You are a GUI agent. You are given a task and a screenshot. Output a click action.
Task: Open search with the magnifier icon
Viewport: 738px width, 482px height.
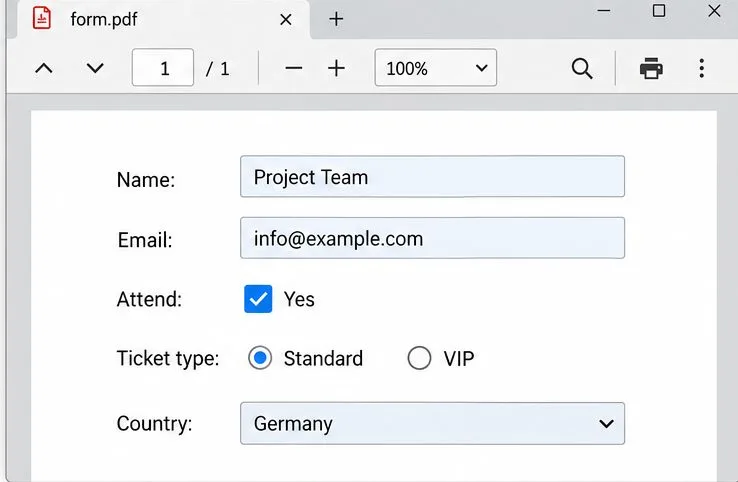point(582,69)
